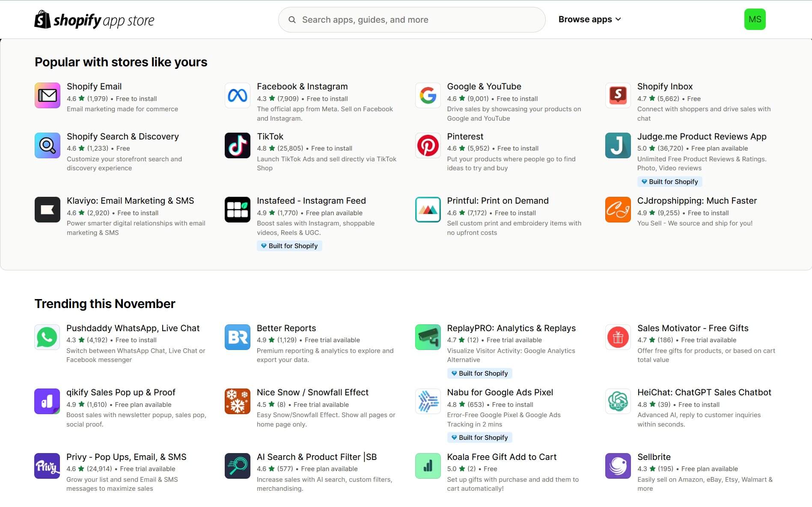Open the Sales Motivator gift icon
Screen dimensions: 812x507
click(x=618, y=337)
